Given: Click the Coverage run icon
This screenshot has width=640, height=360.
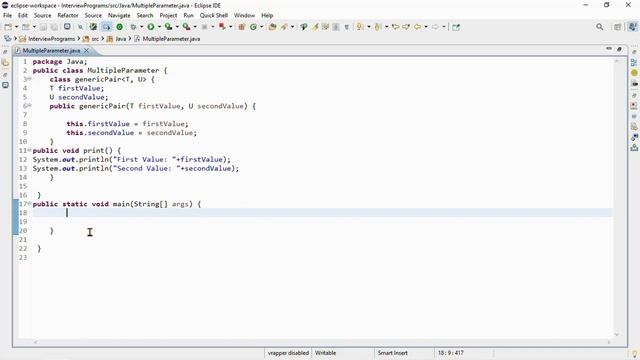Looking at the screenshot, I should tap(168, 27).
